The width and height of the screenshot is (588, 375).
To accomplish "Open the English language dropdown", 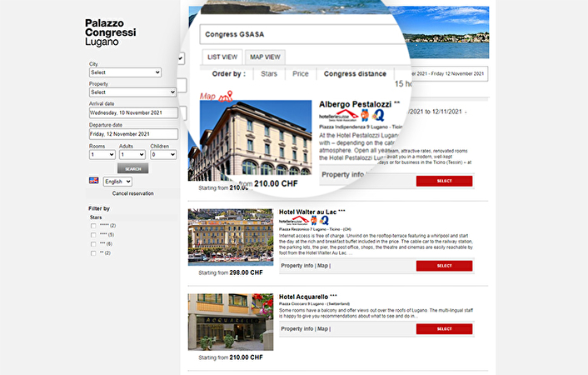I will coord(117,182).
